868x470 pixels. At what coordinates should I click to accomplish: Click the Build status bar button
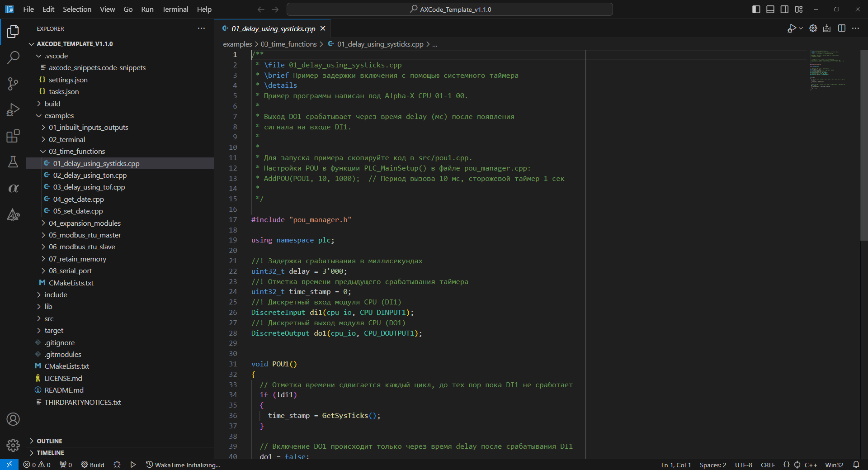click(93, 465)
